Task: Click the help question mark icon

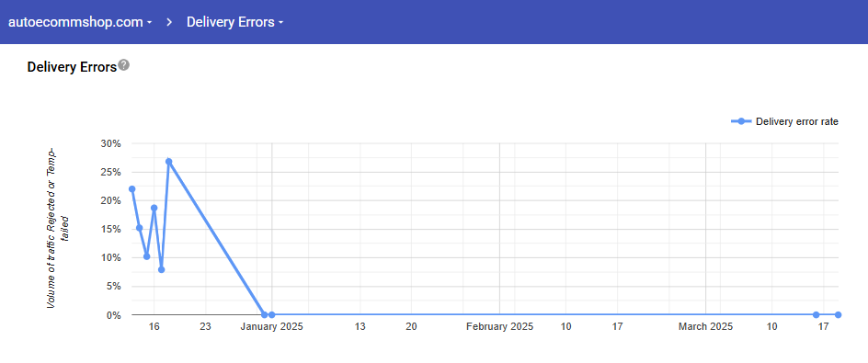Action: click(x=124, y=65)
